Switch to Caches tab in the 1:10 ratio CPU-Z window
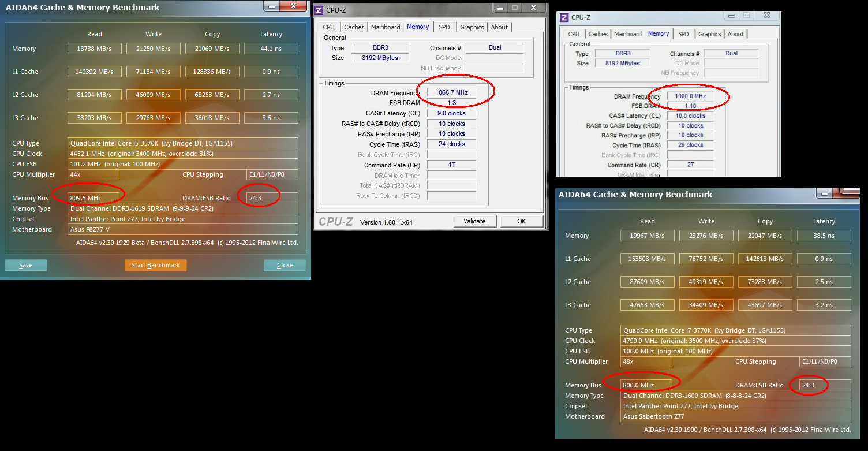 pyautogui.click(x=598, y=34)
